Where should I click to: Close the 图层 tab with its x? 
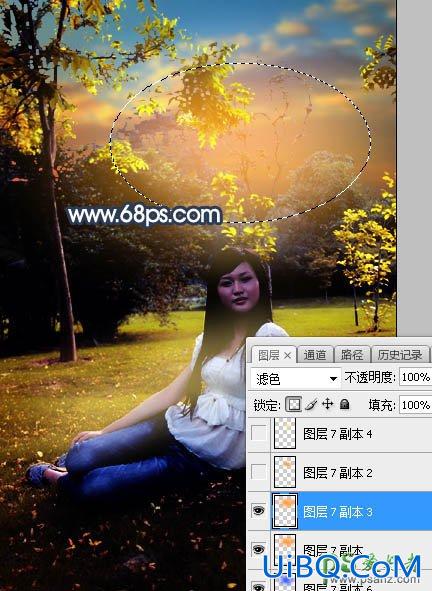click(x=287, y=355)
